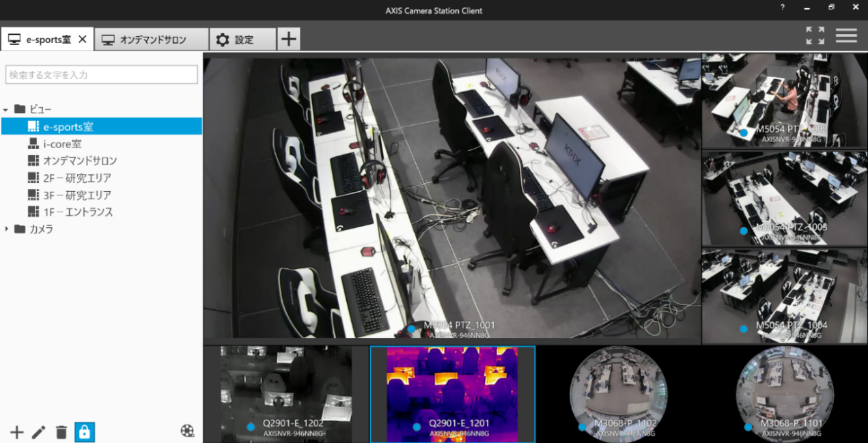The width and height of the screenshot is (868, 443).
Task: Select the M3068-P_1102 fisheye camera feed
Action: tap(619, 394)
